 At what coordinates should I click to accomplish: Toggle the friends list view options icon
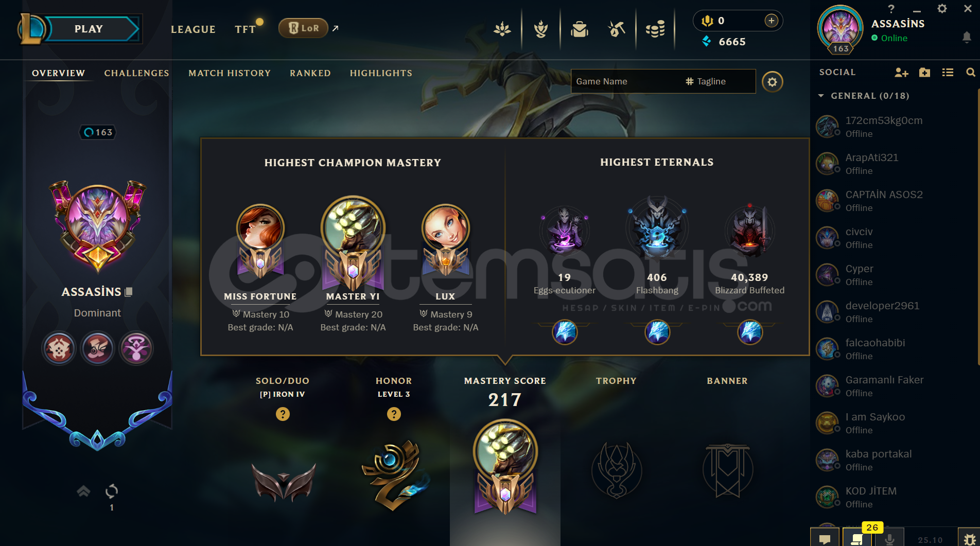tap(948, 73)
